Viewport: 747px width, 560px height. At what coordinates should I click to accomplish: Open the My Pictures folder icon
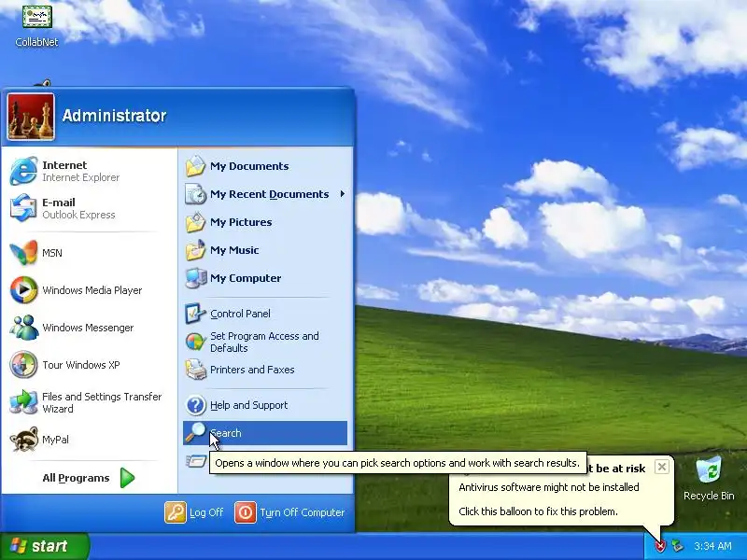pos(195,222)
